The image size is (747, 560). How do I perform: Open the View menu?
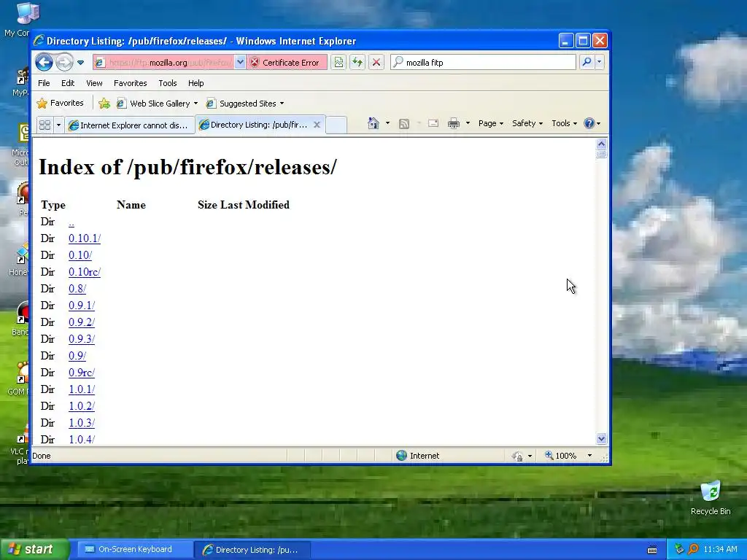[x=94, y=83]
